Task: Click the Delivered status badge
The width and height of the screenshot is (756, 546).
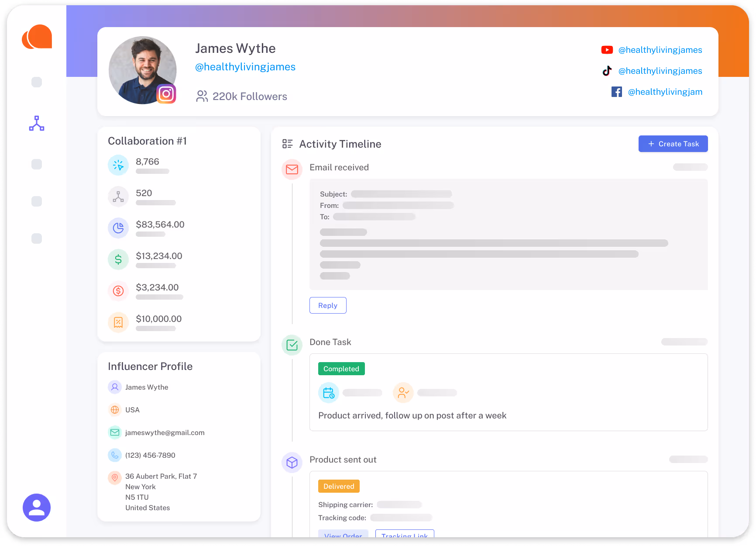Action: pyautogui.click(x=339, y=486)
